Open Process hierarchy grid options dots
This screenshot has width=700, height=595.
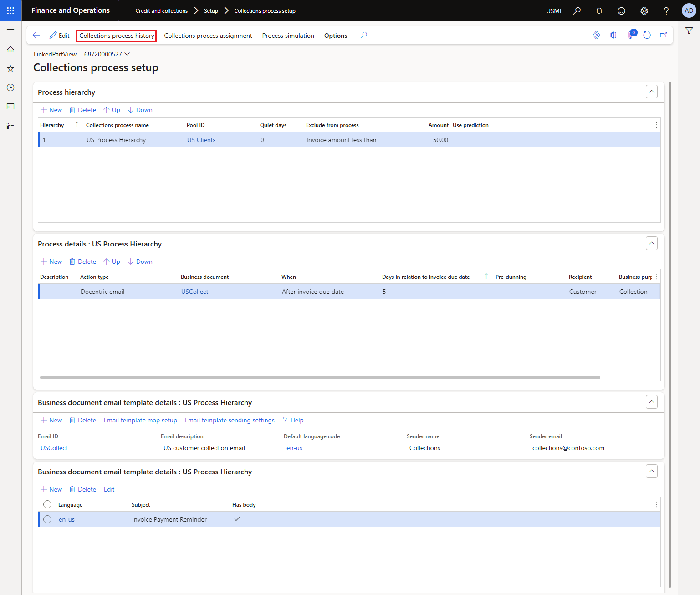pyautogui.click(x=656, y=125)
